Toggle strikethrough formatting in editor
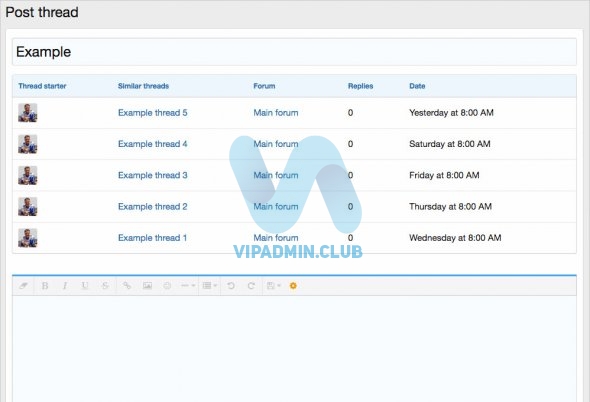Screen dimensions: 590x402 (x=105, y=286)
